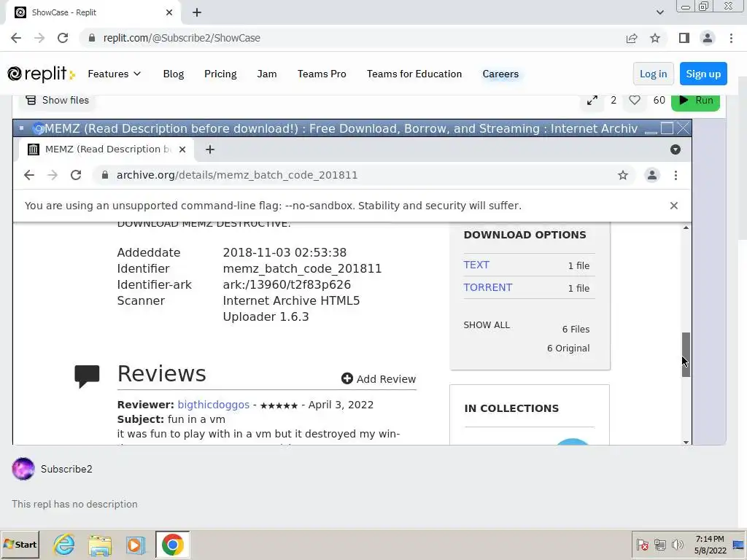Open the Jam nav link
This screenshot has width=747, height=560.
click(267, 74)
